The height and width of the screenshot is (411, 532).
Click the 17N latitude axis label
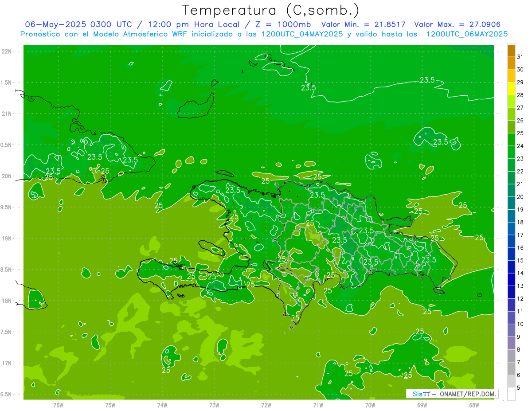pos(7,363)
